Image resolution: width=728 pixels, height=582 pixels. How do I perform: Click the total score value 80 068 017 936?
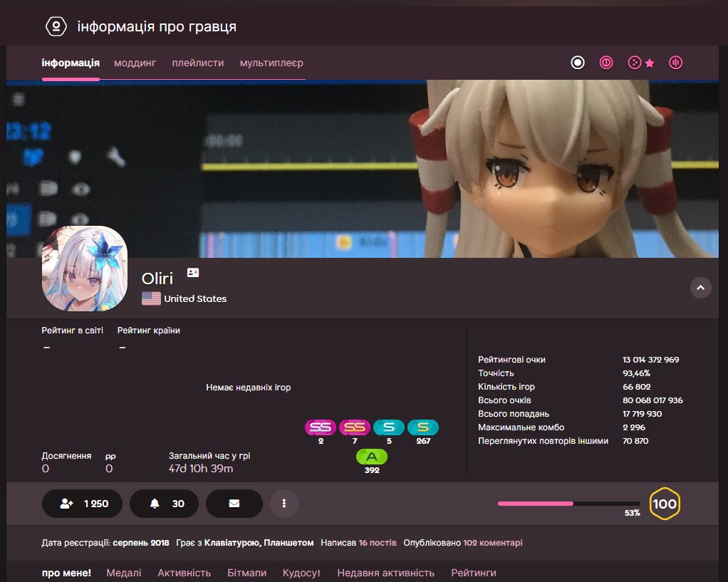coord(652,400)
